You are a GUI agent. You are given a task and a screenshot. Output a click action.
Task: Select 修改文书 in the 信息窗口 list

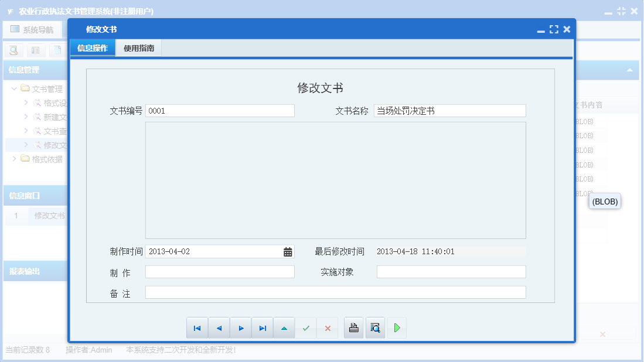pos(50,215)
